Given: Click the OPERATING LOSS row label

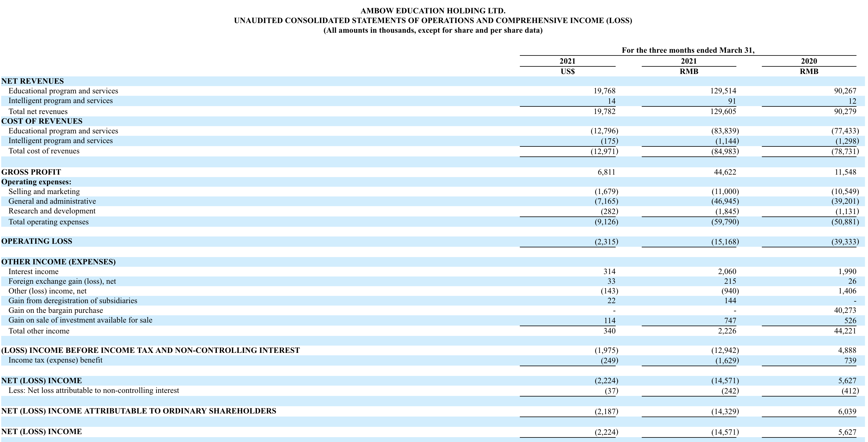Looking at the screenshot, I should coord(36,241).
